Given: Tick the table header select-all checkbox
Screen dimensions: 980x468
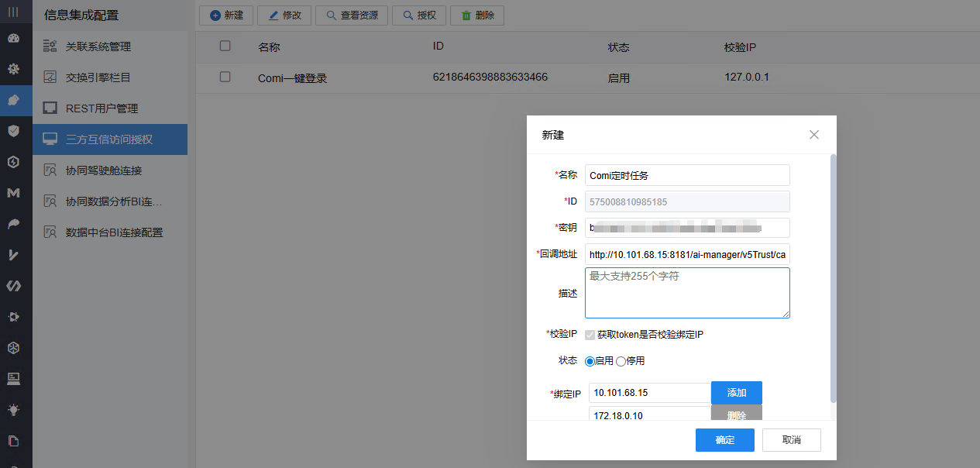Looking at the screenshot, I should pos(225,46).
